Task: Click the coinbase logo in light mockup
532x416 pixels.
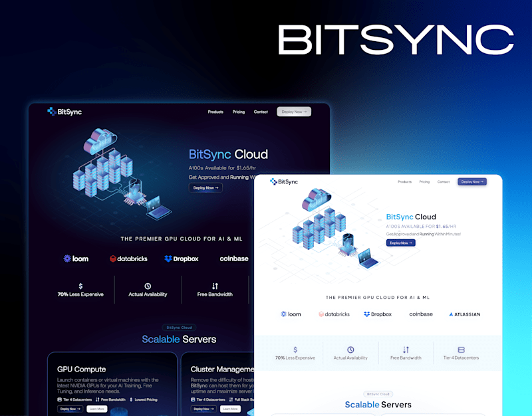Action: click(x=421, y=314)
